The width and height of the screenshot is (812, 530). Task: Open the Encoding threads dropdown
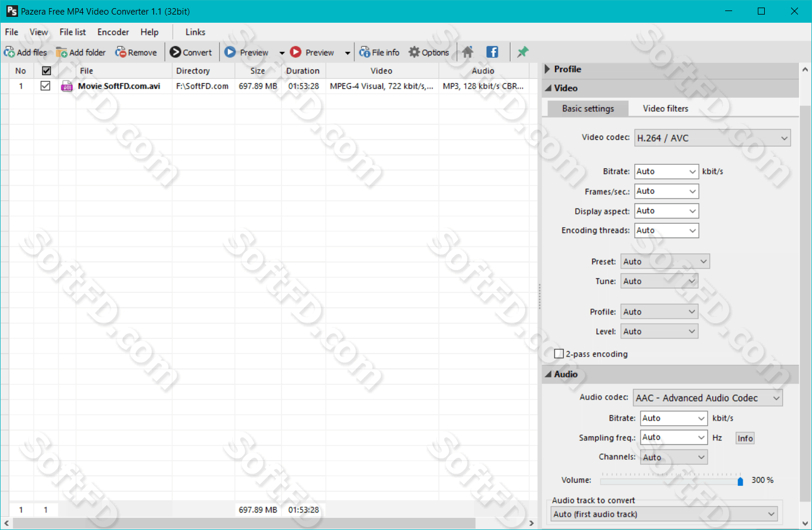tap(666, 231)
